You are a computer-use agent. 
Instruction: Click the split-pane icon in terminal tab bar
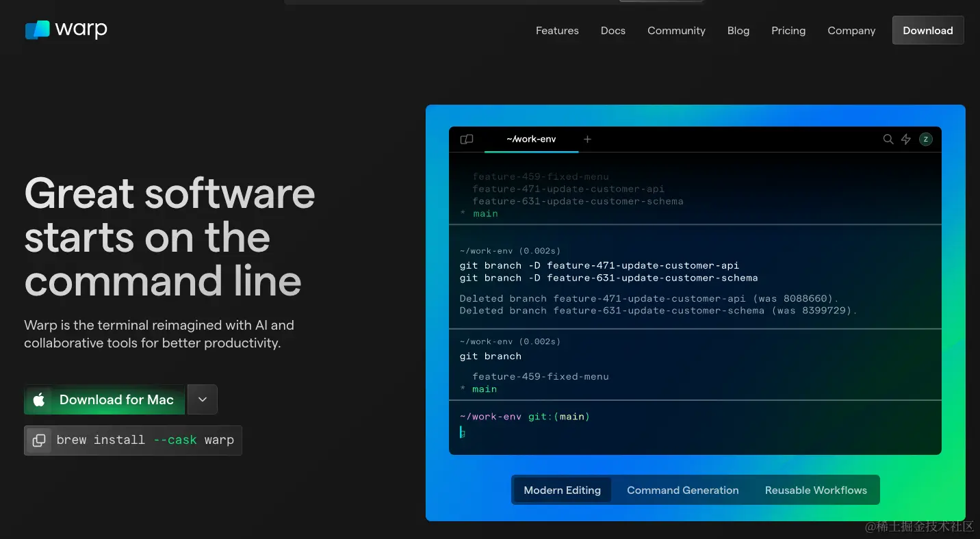coord(467,139)
